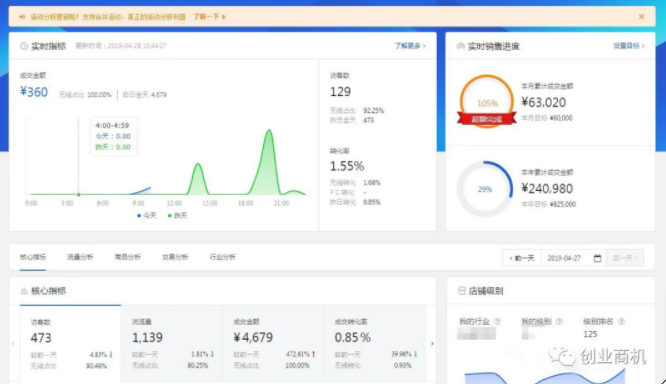Image resolution: width=666 pixels, height=384 pixels.
Task: Click the help icon next to 我的级别
Action: click(559, 322)
